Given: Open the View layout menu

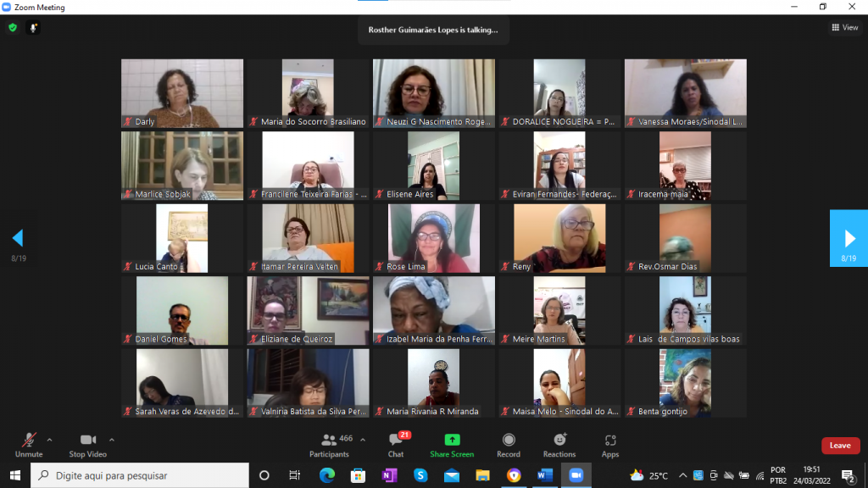Looking at the screenshot, I should (845, 27).
